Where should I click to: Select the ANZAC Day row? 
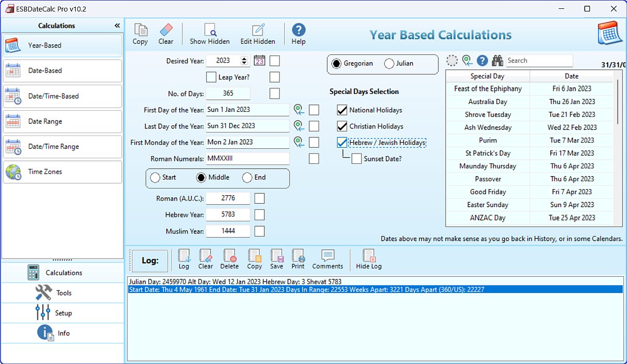tap(529, 218)
